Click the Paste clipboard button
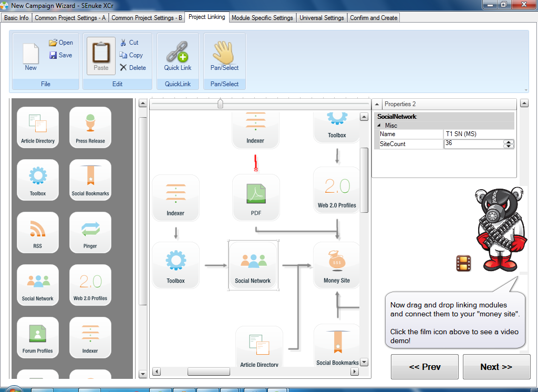This screenshot has width=538, height=392. 101,56
